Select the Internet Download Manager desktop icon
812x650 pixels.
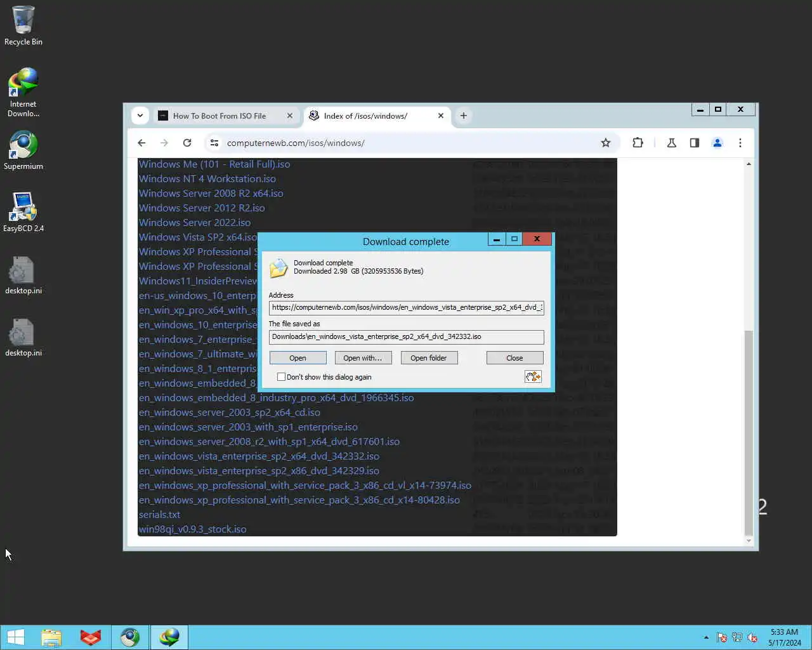click(23, 92)
